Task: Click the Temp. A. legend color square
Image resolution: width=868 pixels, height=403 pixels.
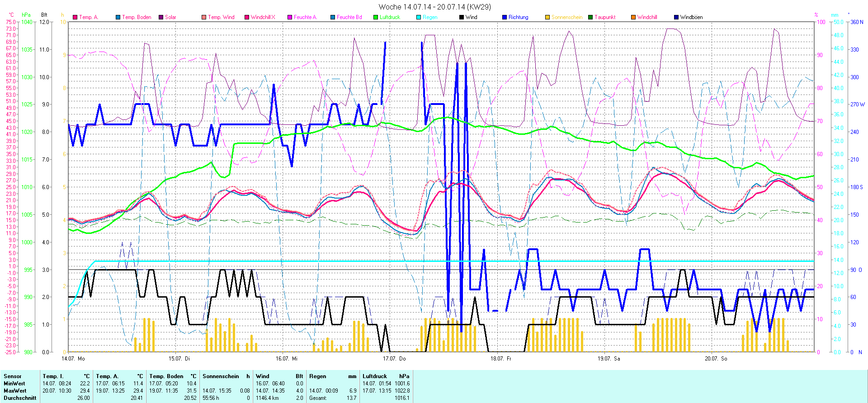Action: [75, 17]
